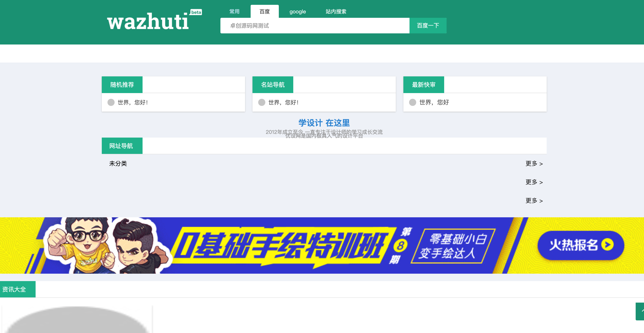Screen dimensions: 644x333
Task: Focus the 卓创源码网测试 search input
Action: tap(315, 26)
